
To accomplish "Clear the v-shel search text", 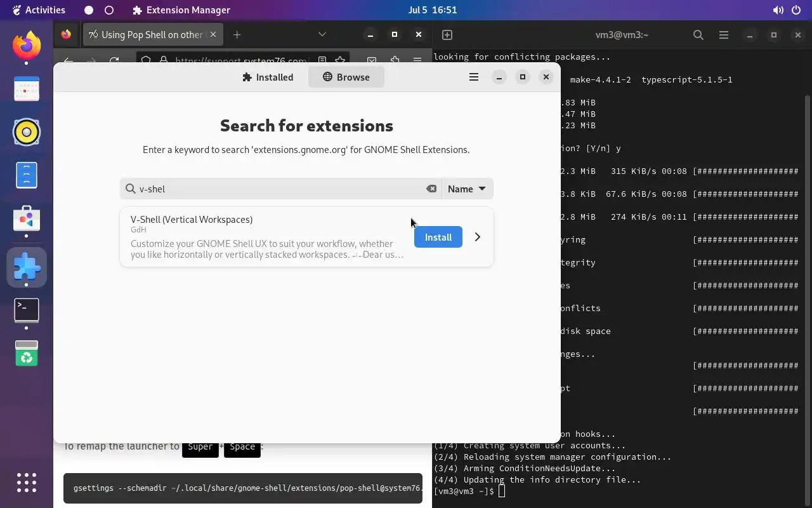I will (431, 189).
